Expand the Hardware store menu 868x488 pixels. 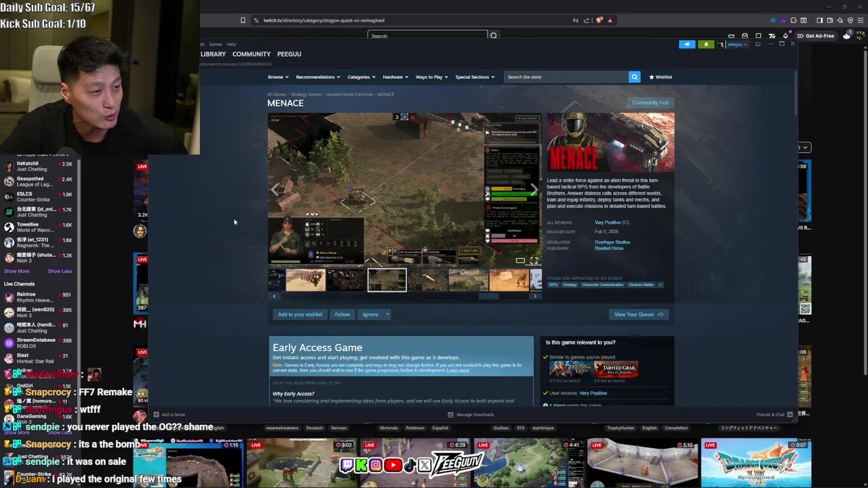(x=395, y=77)
